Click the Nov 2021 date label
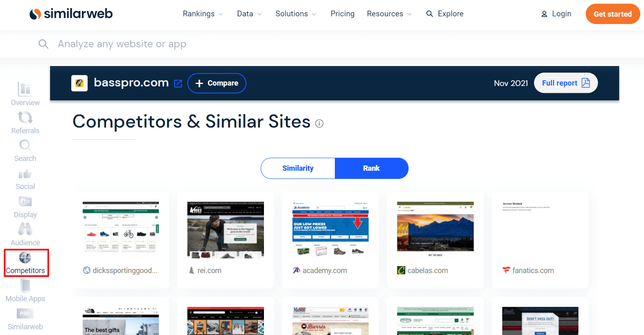This screenshot has height=335, width=644. click(x=511, y=83)
